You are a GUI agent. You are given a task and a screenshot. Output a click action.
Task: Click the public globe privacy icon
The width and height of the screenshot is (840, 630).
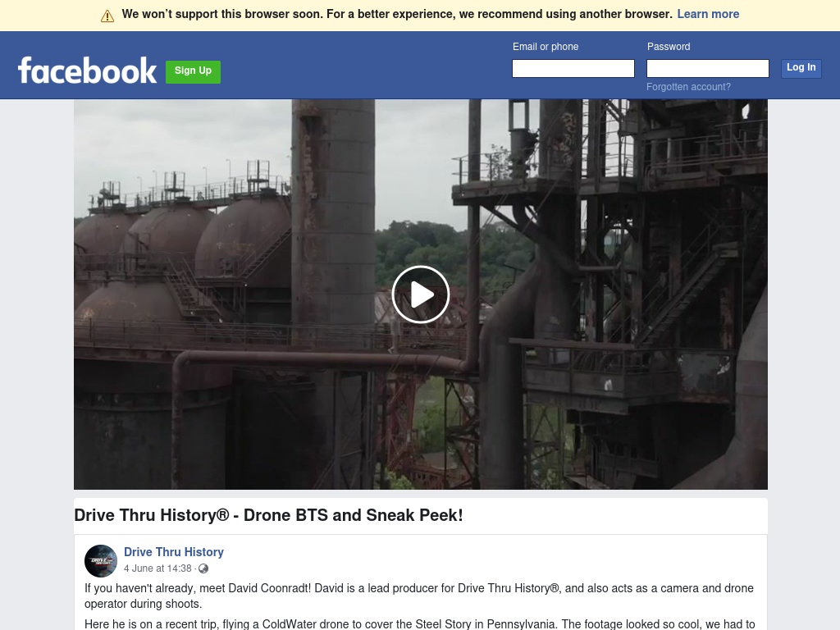[x=203, y=568]
